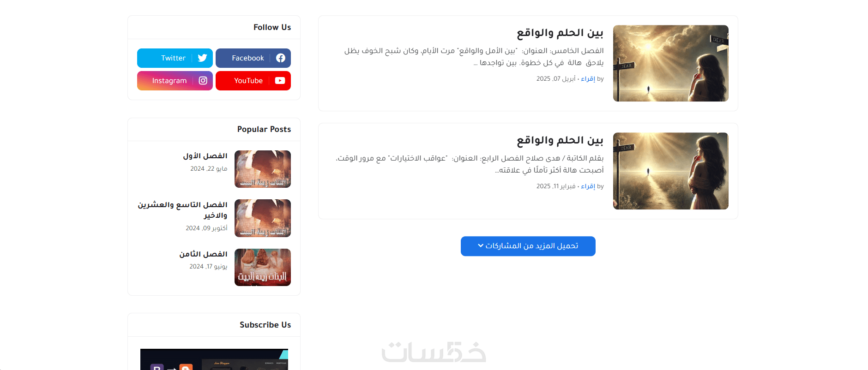Click the Twitter bird icon
This screenshot has width=868, height=370.
click(x=202, y=58)
